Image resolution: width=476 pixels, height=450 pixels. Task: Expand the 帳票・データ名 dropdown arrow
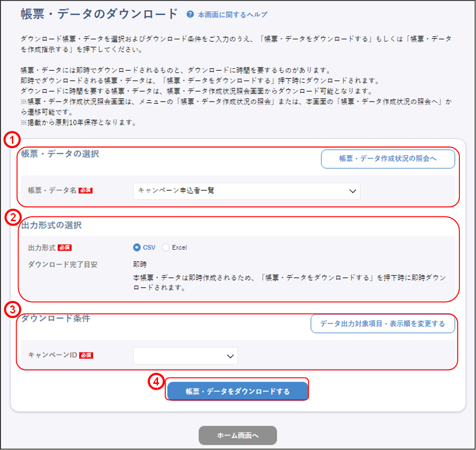click(352, 191)
